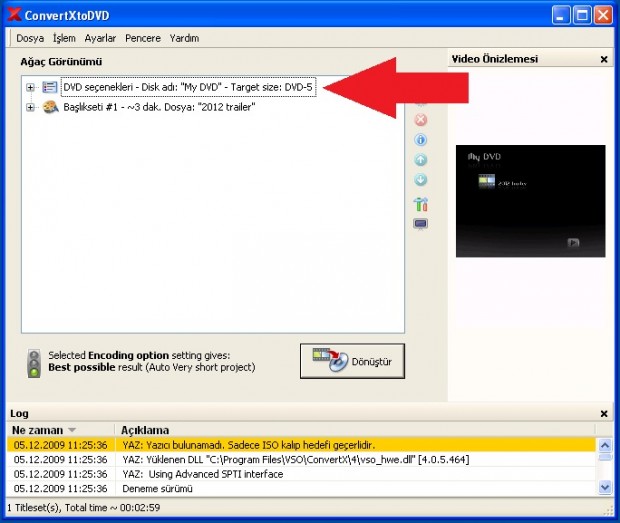Maximize the ConvertXtoDVD window
620x523 pixels.
582,15
